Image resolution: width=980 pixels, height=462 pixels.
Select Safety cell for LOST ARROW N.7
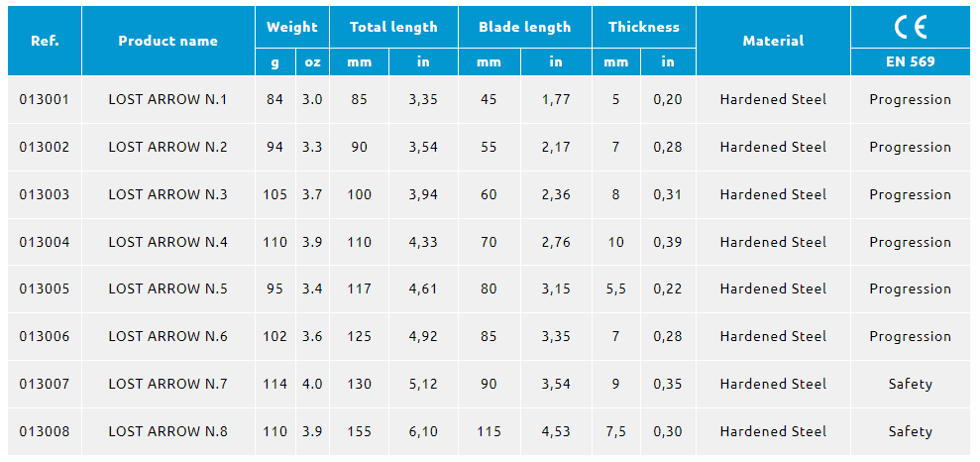point(910,384)
